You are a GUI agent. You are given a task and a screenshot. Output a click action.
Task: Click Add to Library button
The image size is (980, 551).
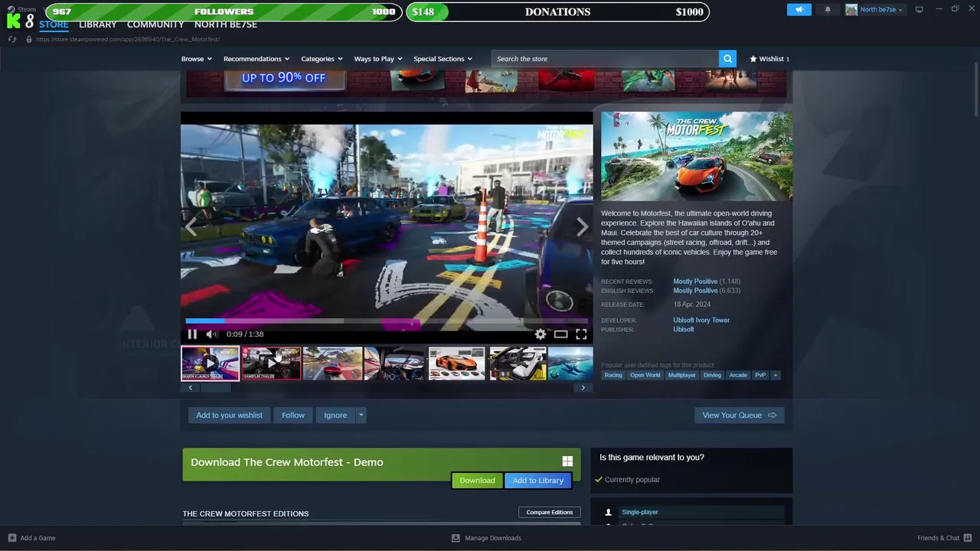click(x=538, y=481)
